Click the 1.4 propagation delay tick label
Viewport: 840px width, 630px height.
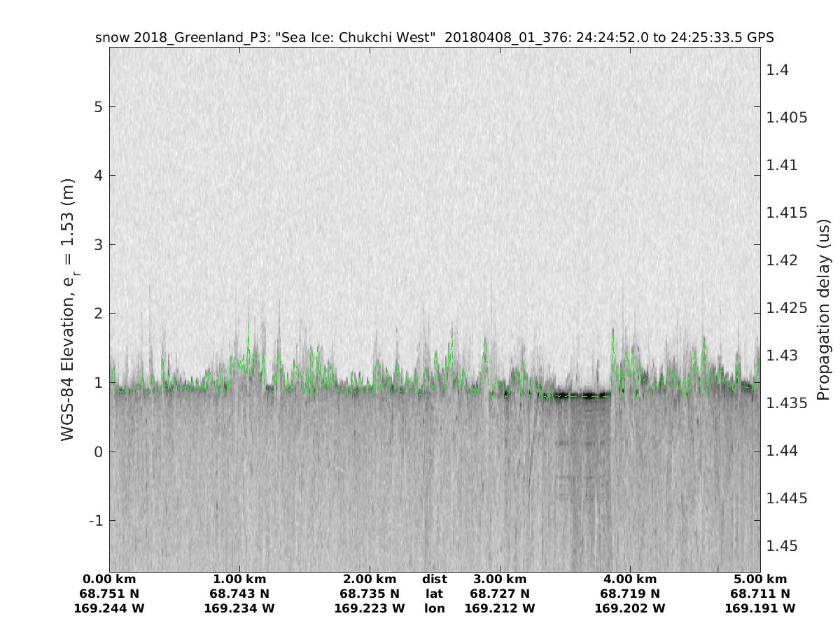point(778,69)
